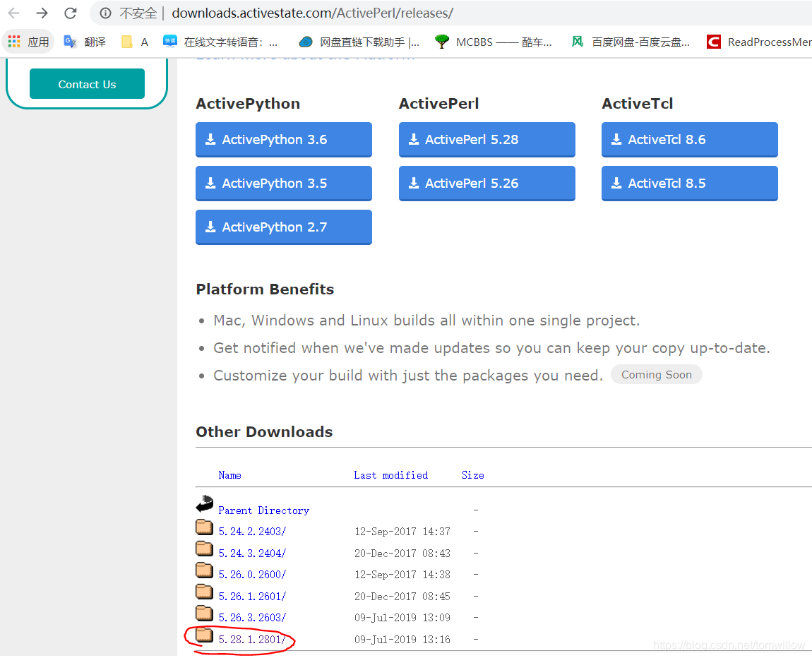Click the date 09-Jul-2019 13:16
Screen dimensions: 812x658
point(402,640)
